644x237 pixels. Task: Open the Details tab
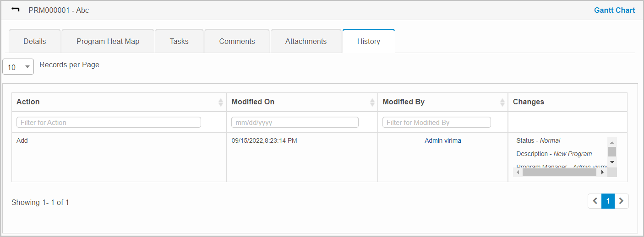coord(35,41)
